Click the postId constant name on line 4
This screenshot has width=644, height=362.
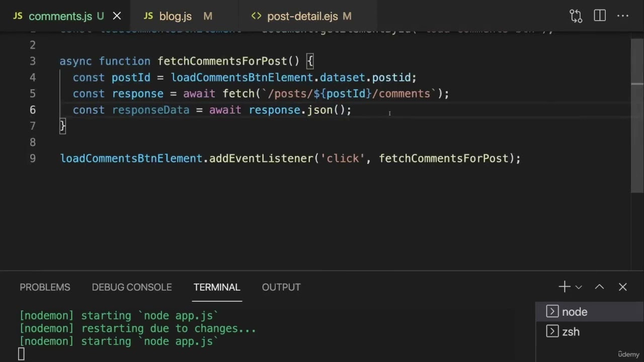click(x=131, y=77)
